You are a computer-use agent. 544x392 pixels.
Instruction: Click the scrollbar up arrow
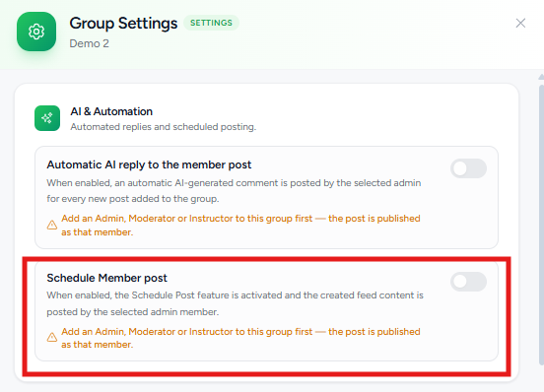[541, 77]
